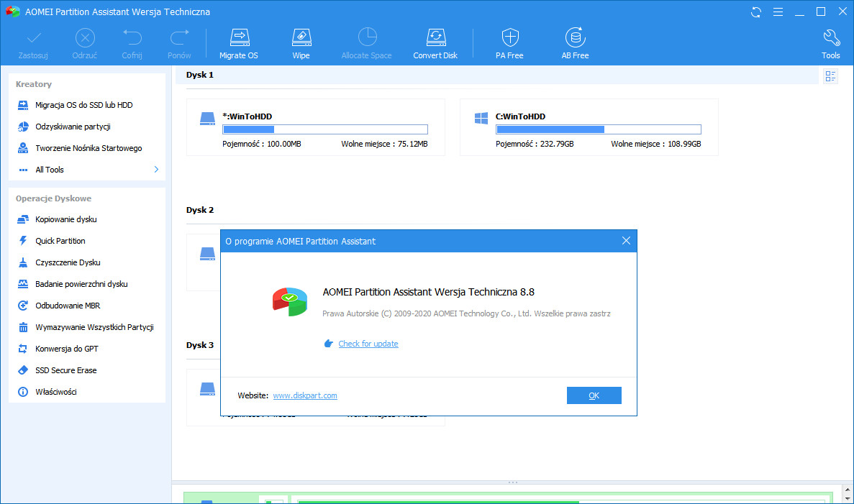Click the Operacje Dyskowe section heading
The height and width of the screenshot is (504, 854).
[x=53, y=198]
